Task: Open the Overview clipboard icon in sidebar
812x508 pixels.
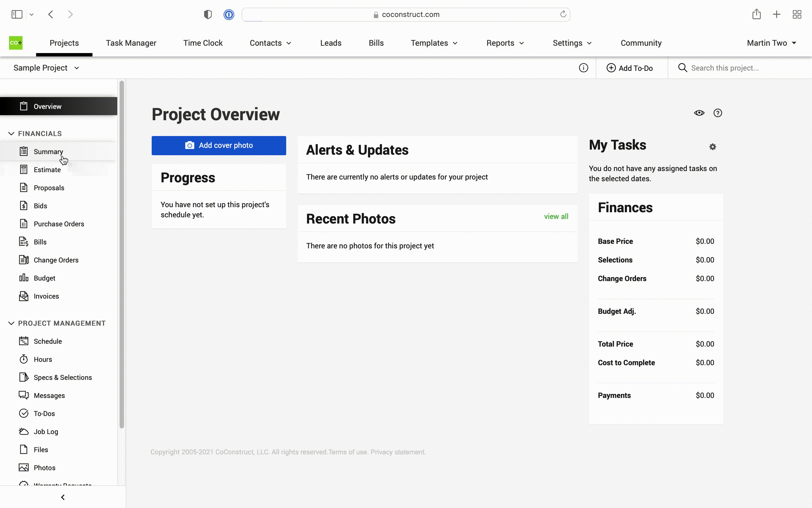Action: tap(23, 106)
